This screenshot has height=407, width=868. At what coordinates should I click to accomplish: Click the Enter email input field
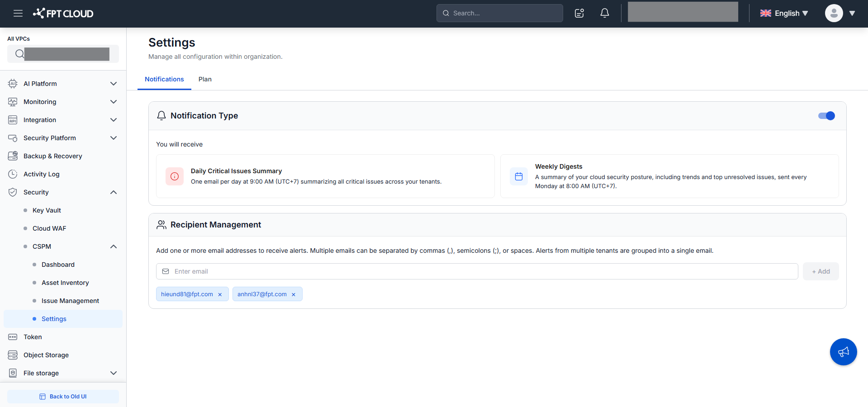(477, 271)
